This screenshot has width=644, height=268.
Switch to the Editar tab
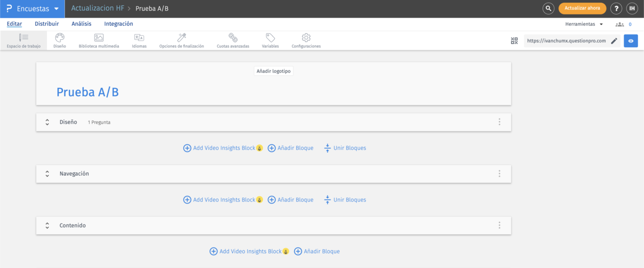[14, 24]
